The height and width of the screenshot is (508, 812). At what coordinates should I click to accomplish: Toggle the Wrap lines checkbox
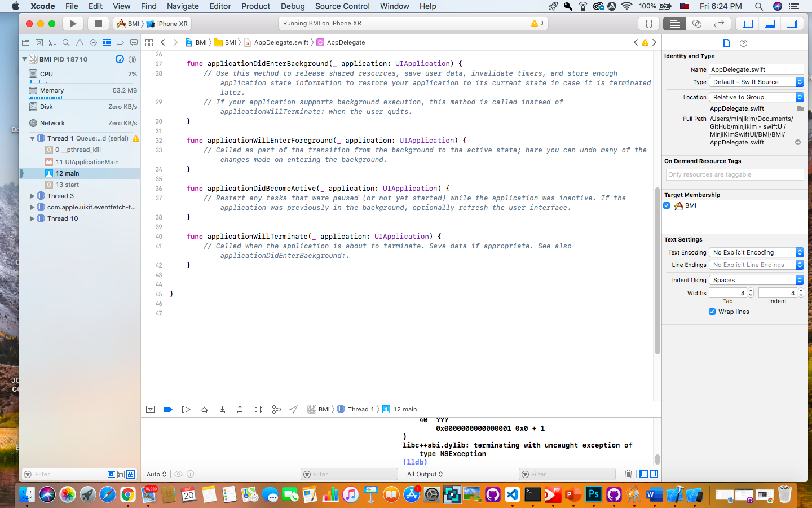(x=712, y=312)
